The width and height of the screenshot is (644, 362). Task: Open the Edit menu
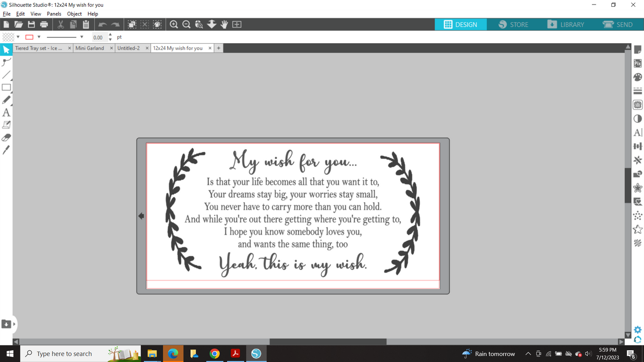click(21, 14)
